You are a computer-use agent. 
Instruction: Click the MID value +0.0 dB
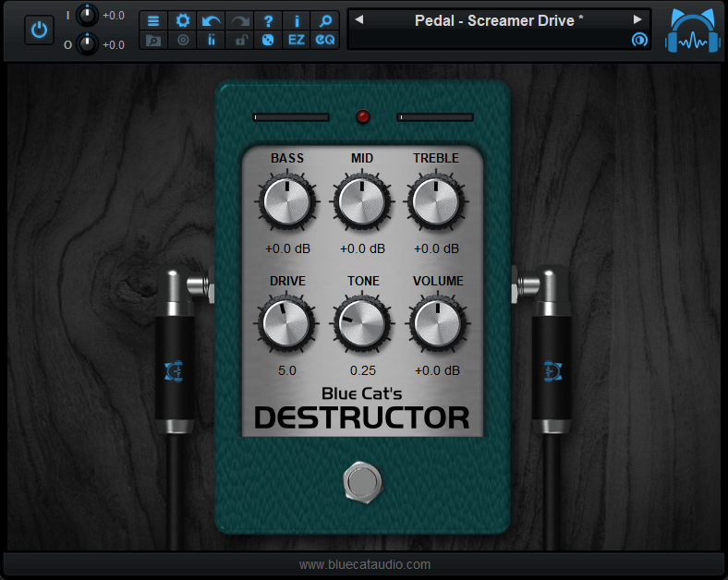362,248
